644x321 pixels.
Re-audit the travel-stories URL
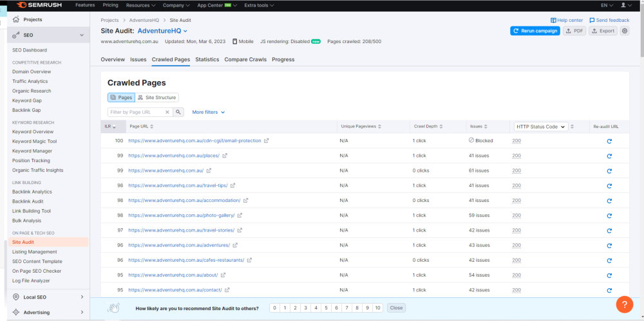609,231
